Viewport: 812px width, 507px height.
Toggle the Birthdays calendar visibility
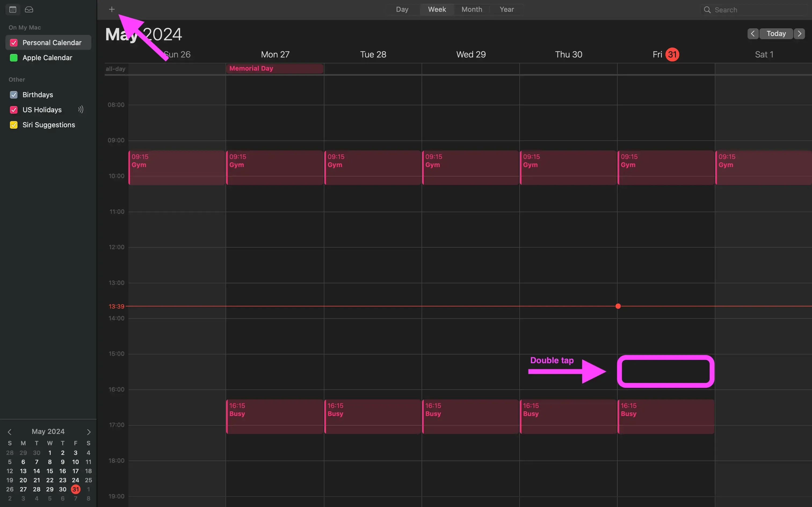pyautogui.click(x=13, y=95)
